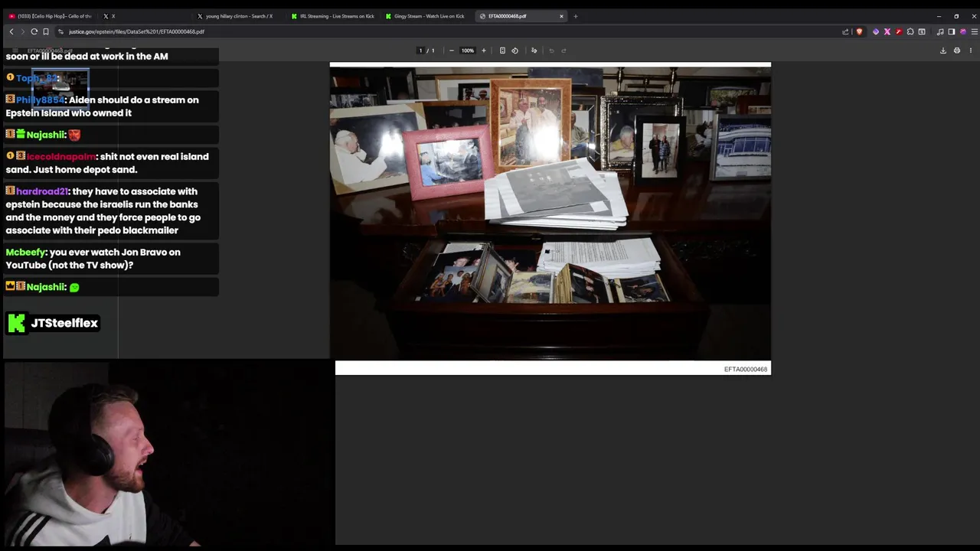View site information icon beside the URL
Image resolution: width=980 pixels, height=551 pixels.
[x=60, y=31]
